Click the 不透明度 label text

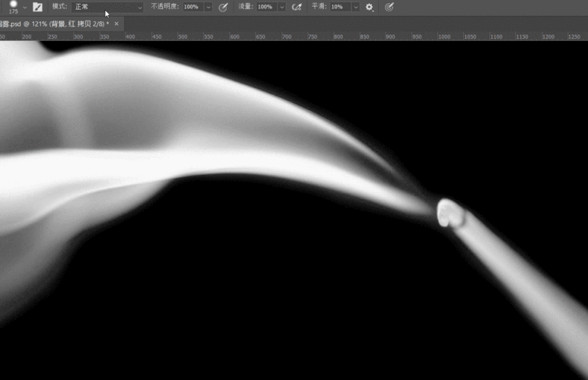tap(165, 7)
